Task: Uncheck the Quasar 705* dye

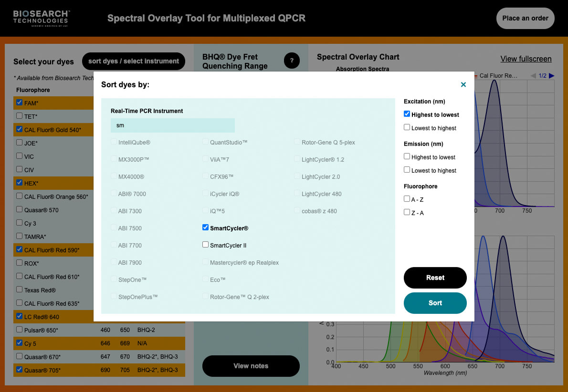Action: [19, 370]
